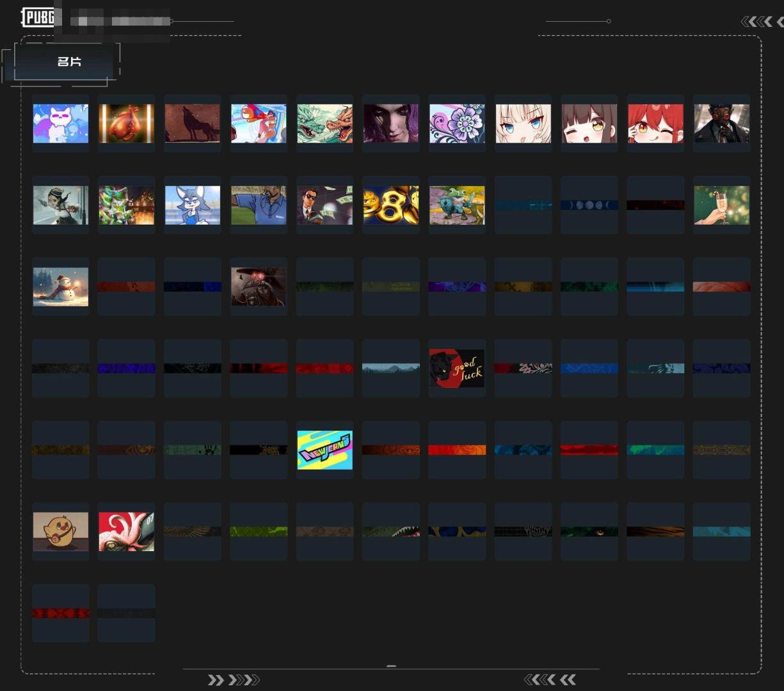Open the 名片 tab
The width and height of the screenshot is (784, 691).
tap(68, 62)
